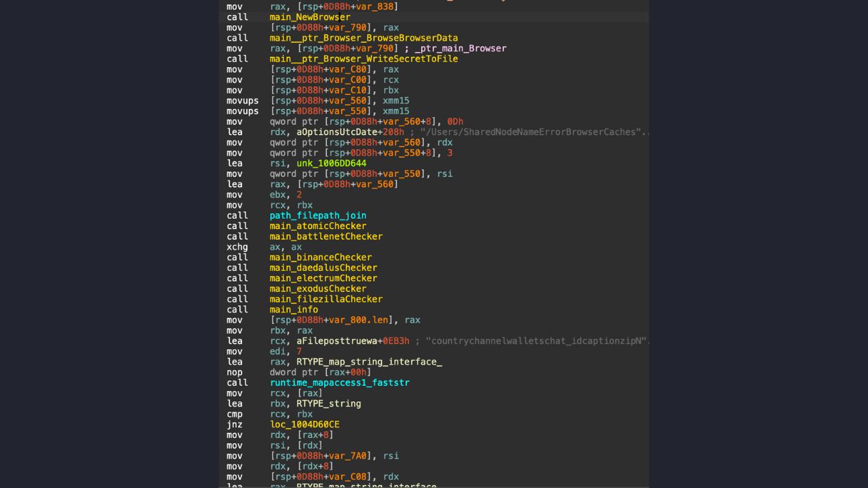Click the mov rbx, rax instruction

(270, 331)
